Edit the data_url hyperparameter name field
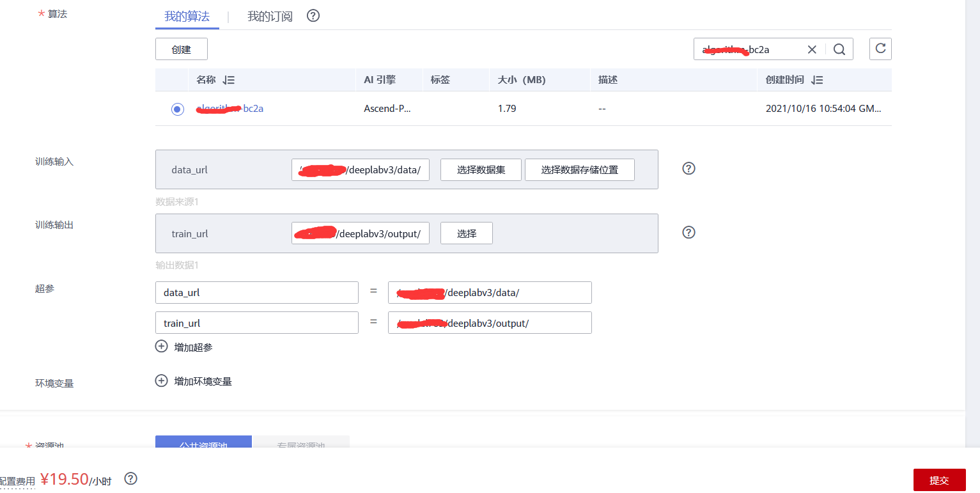980x493 pixels. [257, 292]
